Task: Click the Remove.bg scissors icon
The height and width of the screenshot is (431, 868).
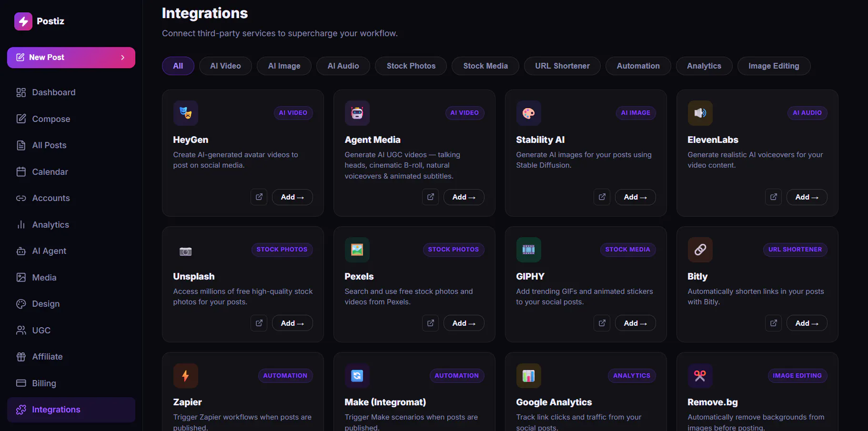Action: 700,376
